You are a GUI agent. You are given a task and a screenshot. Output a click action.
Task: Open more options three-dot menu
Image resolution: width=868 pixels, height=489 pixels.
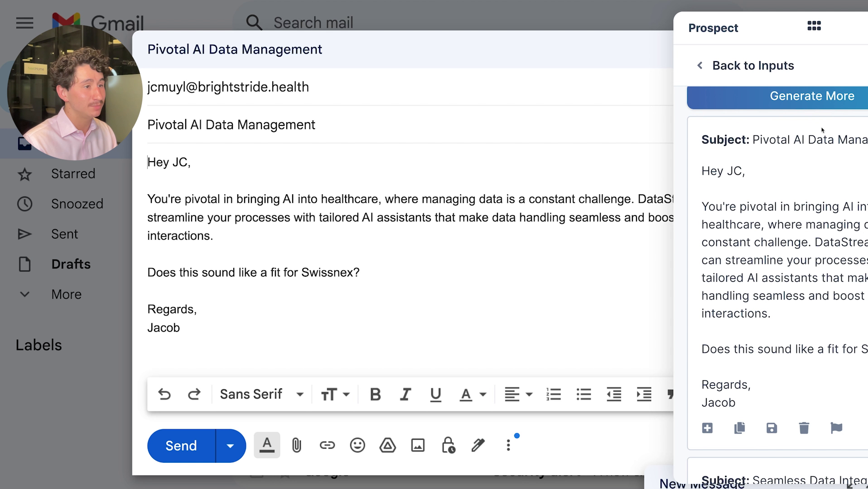[x=508, y=446]
